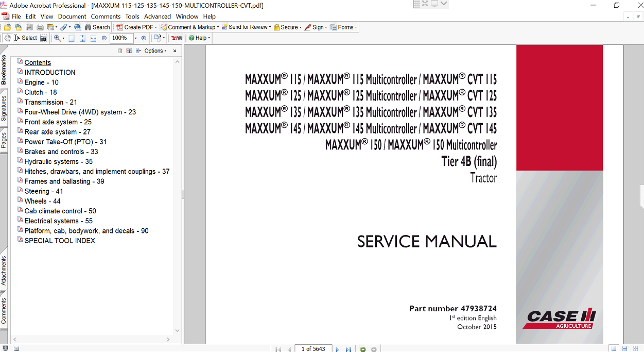The width and height of the screenshot is (644, 352).
Task: Click the page number input field
Action: [313, 349]
